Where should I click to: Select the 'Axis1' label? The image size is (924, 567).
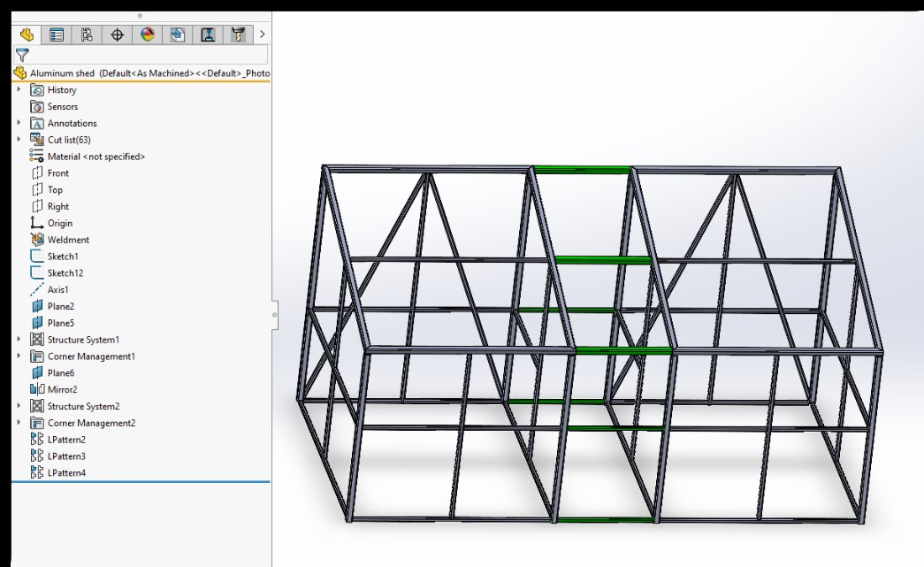(x=57, y=289)
